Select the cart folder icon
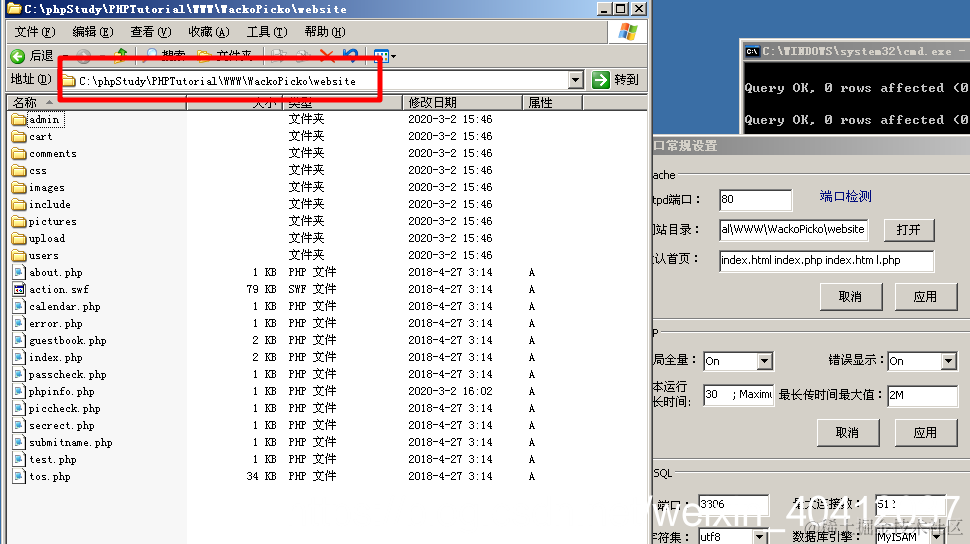The image size is (970, 544). (19, 136)
